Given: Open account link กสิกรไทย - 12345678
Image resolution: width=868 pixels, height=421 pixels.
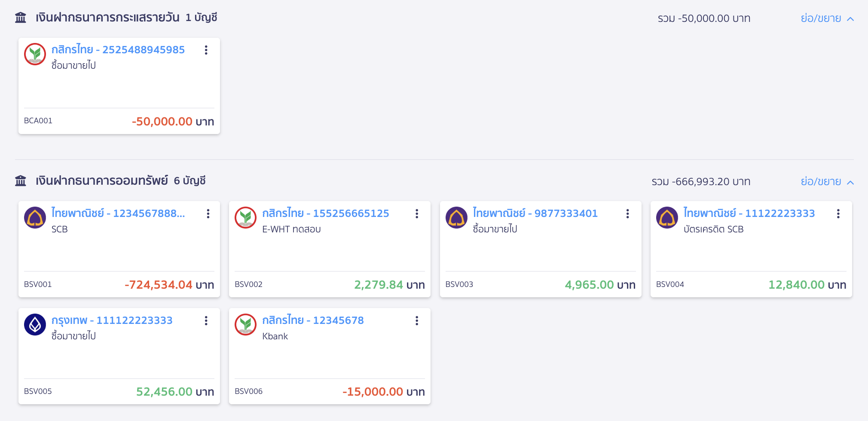Looking at the screenshot, I should (x=313, y=320).
